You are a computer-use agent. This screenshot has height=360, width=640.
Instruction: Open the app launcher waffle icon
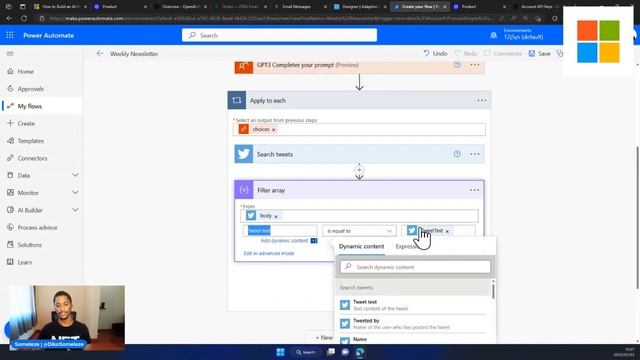pyautogui.click(x=10, y=35)
